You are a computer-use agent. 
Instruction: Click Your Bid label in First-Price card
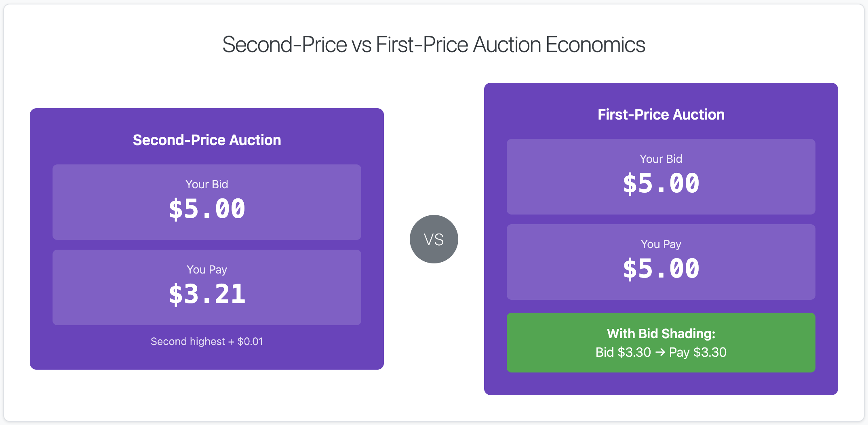pyautogui.click(x=661, y=159)
